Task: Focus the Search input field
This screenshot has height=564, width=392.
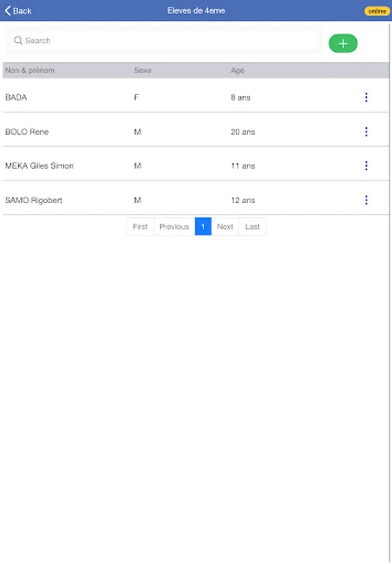Action: (x=163, y=40)
